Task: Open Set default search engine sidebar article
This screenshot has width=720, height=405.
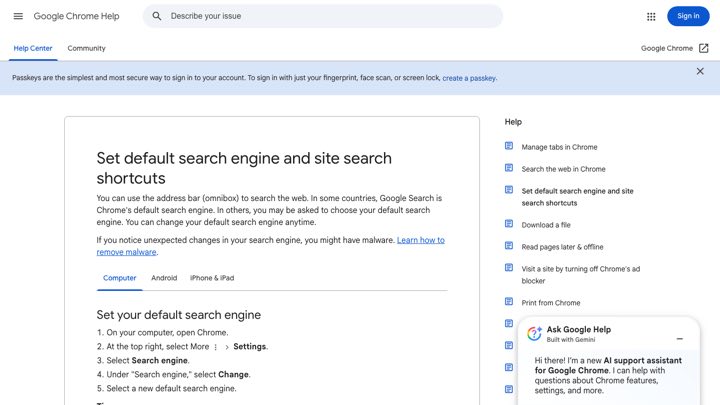Action: pos(578,197)
